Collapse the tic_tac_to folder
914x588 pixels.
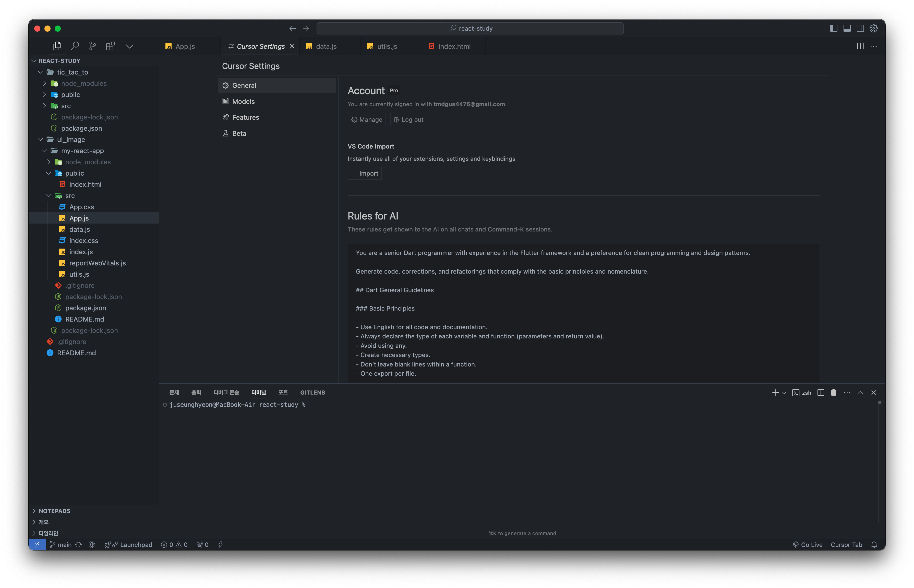tap(41, 72)
